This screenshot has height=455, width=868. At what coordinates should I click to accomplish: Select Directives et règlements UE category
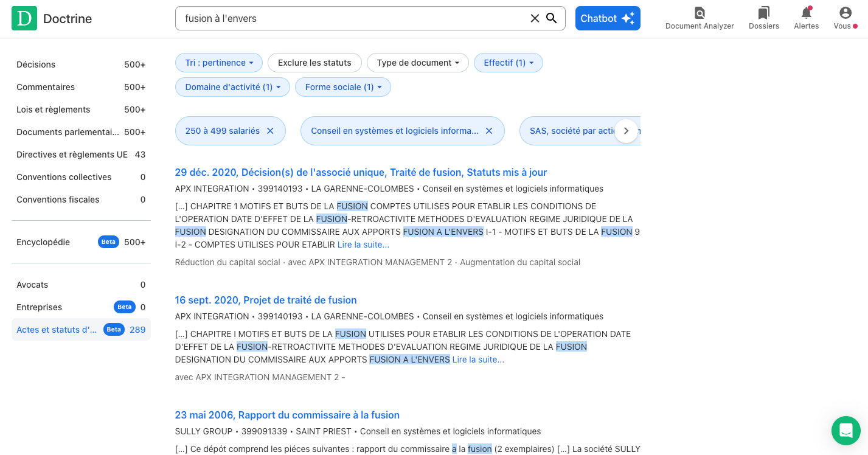click(x=81, y=155)
